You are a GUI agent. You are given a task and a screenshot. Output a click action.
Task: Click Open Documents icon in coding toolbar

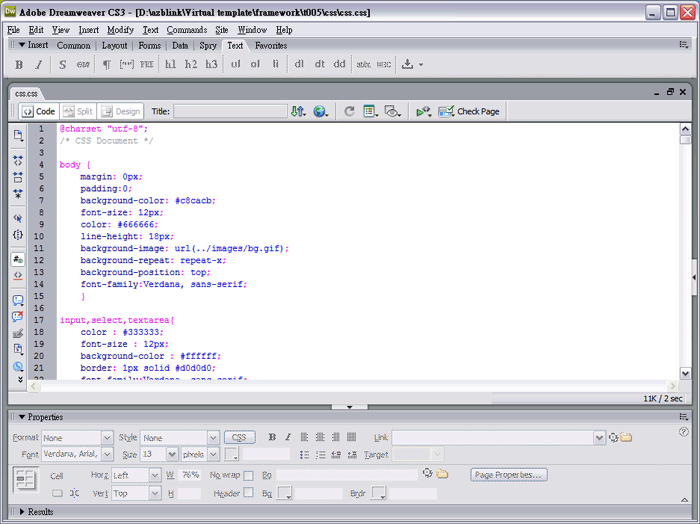click(18, 135)
